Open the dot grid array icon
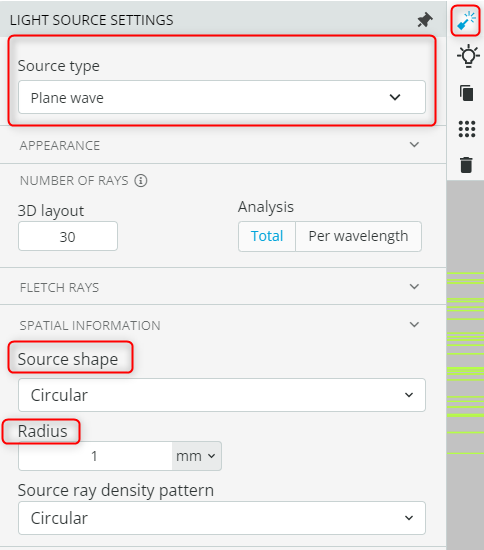Viewport: 484px width, 550px height. coord(467,129)
